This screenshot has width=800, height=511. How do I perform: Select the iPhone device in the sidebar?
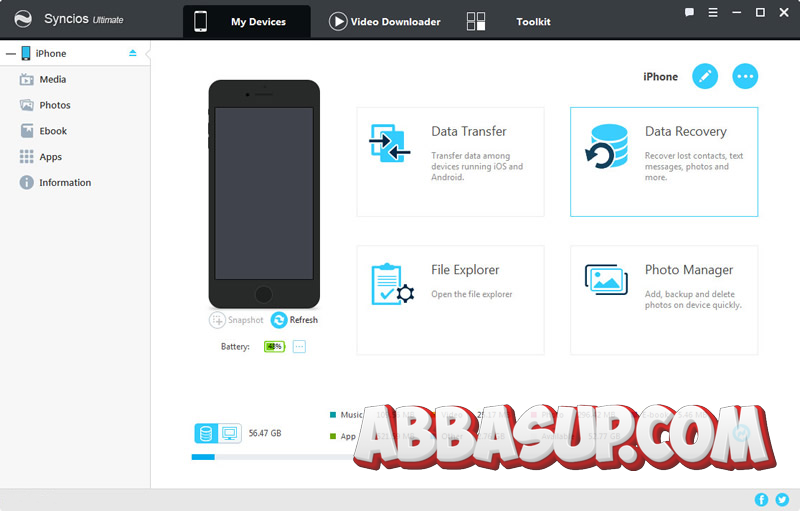pos(75,54)
